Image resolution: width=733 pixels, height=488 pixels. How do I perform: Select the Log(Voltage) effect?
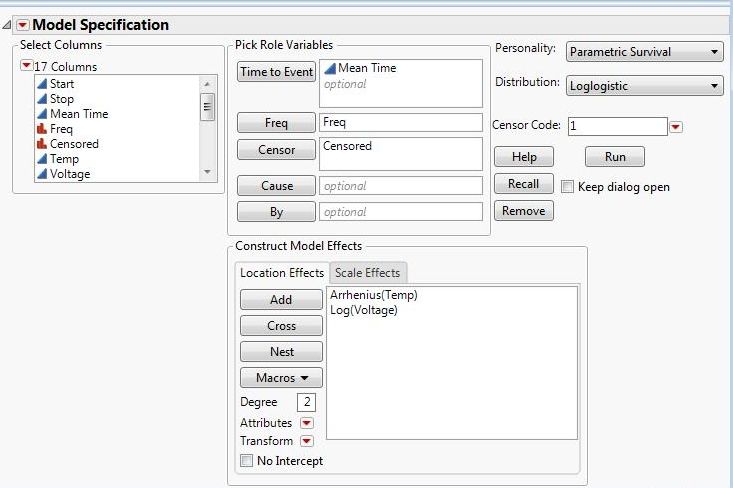point(364,310)
